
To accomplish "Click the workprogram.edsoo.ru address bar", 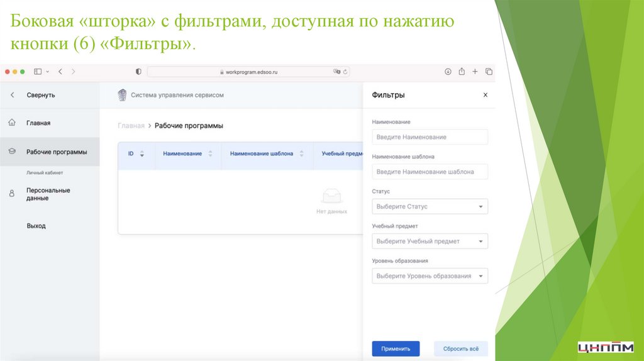I will coord(248,72).
